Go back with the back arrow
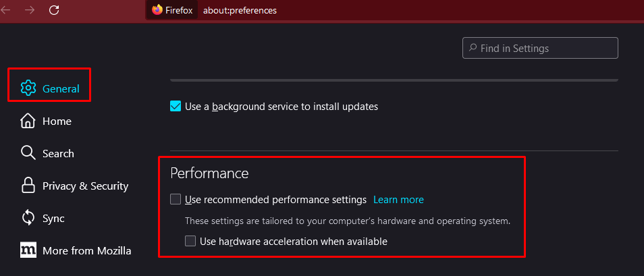The height and width of the screenshot is (276, 644). tap(6, 10)
